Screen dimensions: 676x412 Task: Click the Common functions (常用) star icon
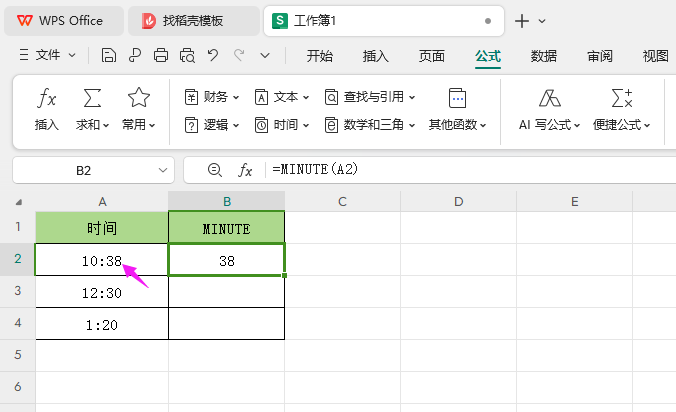(139, 98)
